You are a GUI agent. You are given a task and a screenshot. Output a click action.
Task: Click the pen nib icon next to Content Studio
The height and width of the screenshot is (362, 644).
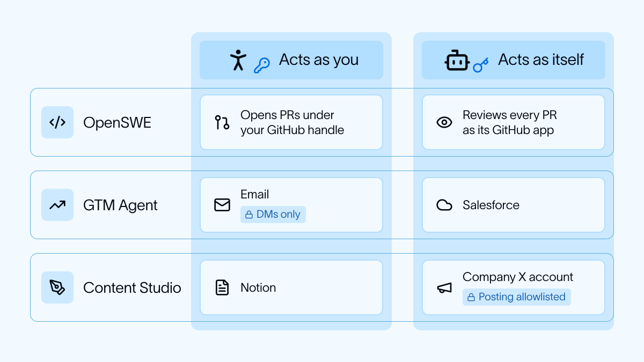(x=57, y=287)
